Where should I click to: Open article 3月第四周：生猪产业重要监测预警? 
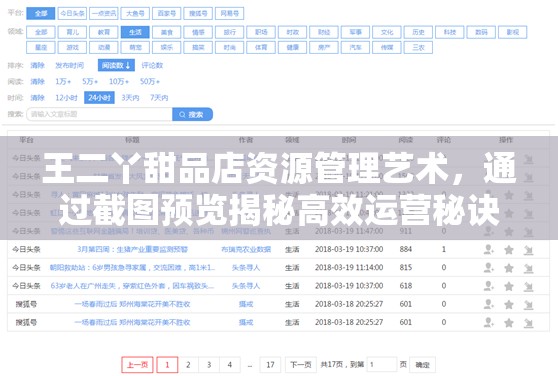click(132, 250)
